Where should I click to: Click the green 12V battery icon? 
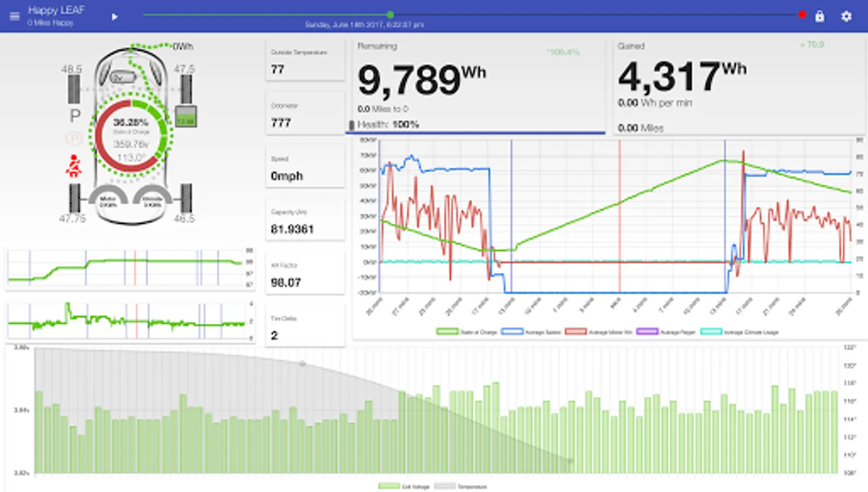point(186,117)
